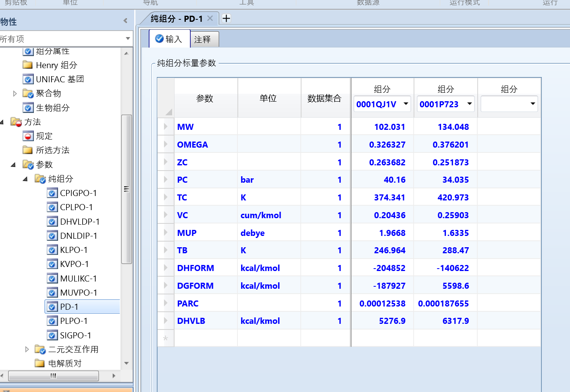Click the DGFORM value 5598.6
Viewport: 570px width, 392px height.
446,286
